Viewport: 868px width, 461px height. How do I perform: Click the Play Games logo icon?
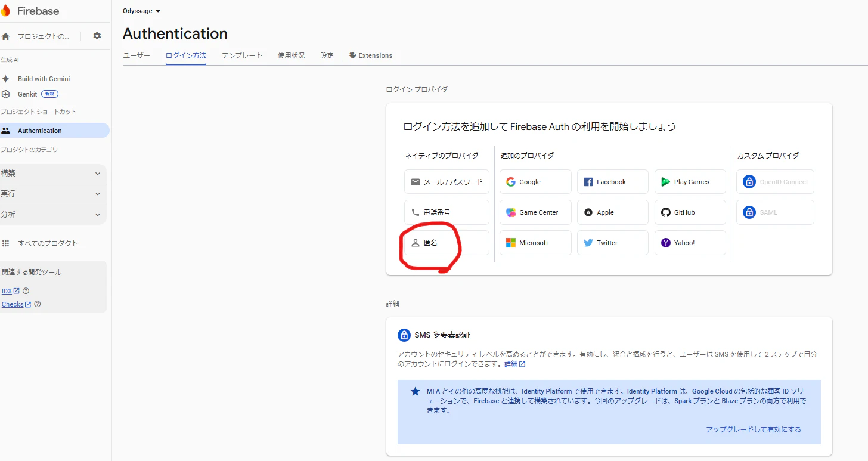666,182
